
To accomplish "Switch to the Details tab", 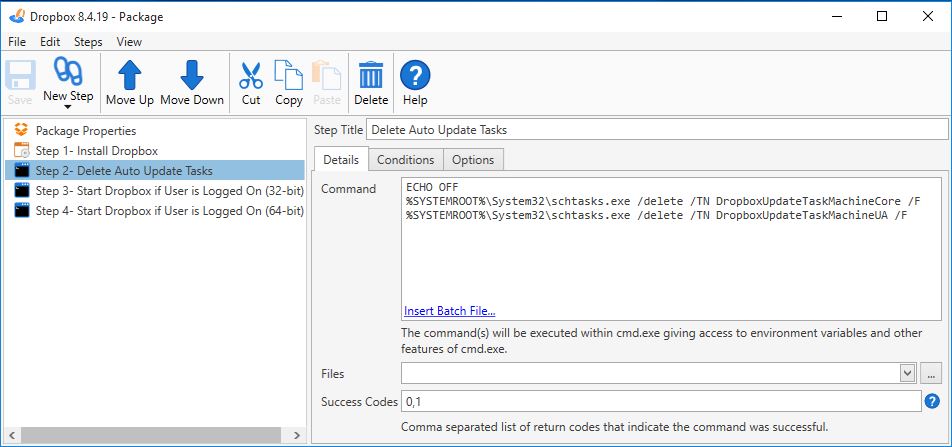I will tap(341, 159).
